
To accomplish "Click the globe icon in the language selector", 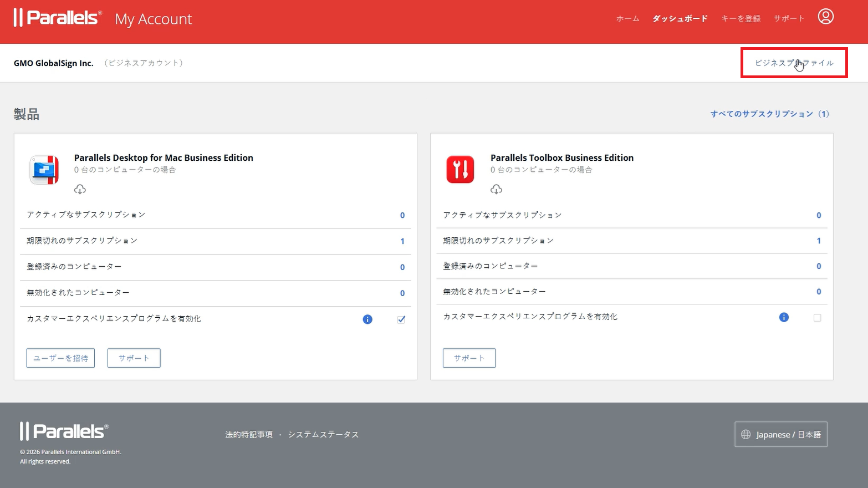I will pos(746,434).
